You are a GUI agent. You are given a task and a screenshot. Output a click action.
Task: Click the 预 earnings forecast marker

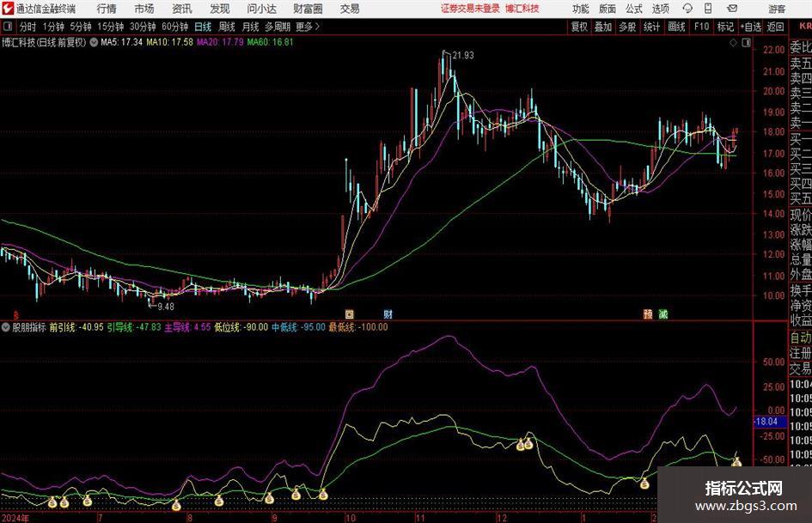click(x=648, y=314)
